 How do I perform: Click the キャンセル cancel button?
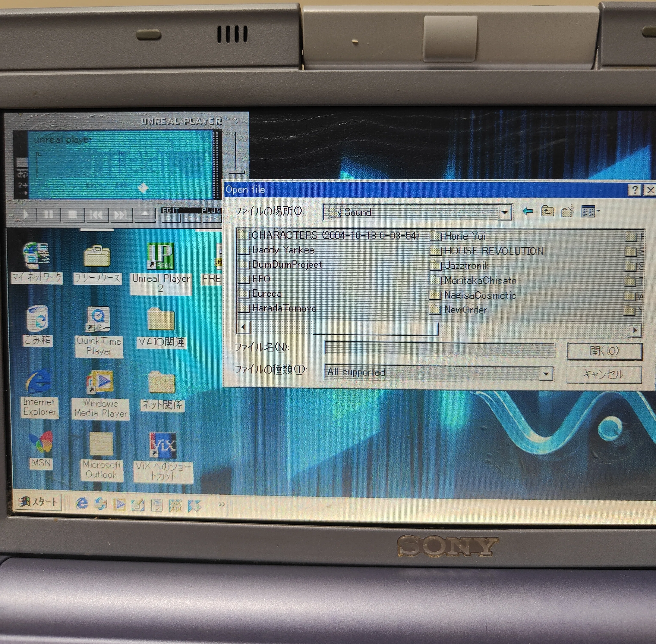[604, 374]
